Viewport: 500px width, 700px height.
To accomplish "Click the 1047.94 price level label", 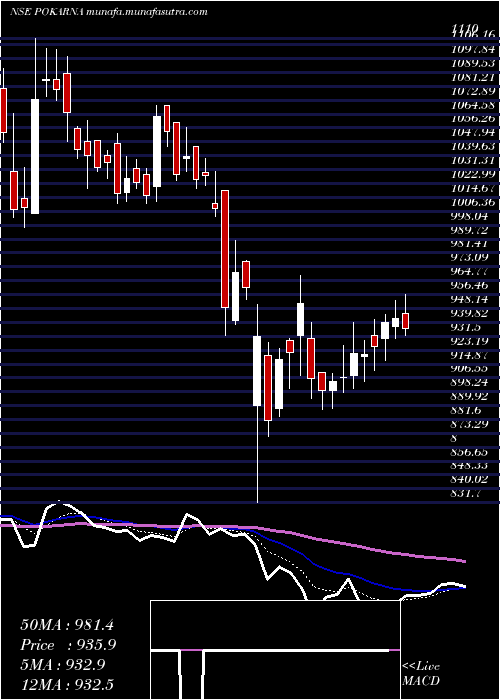I will [x=474, y=133].
